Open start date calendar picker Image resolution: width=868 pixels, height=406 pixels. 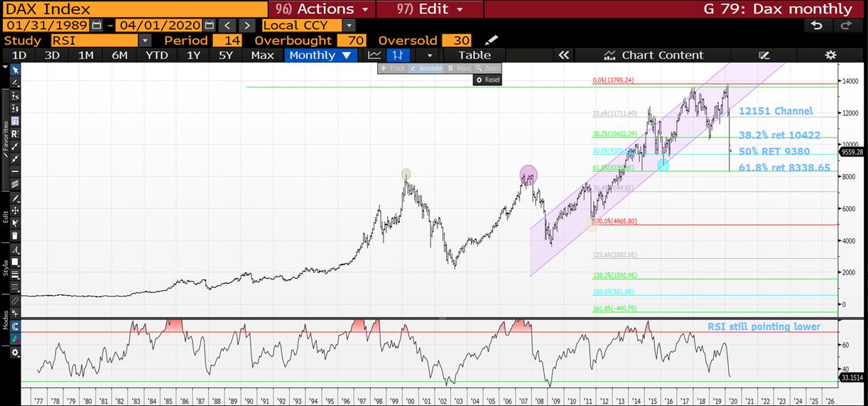coord(97,25)
